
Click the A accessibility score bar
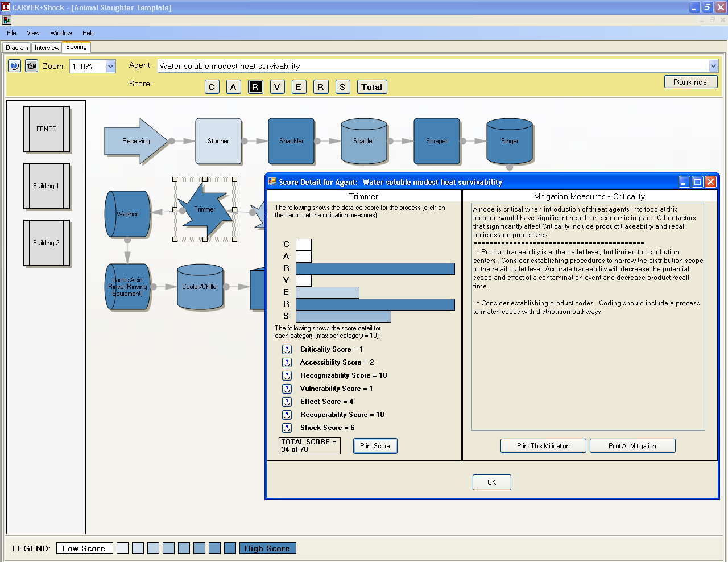pyautogui.click(x=304, y=257)
